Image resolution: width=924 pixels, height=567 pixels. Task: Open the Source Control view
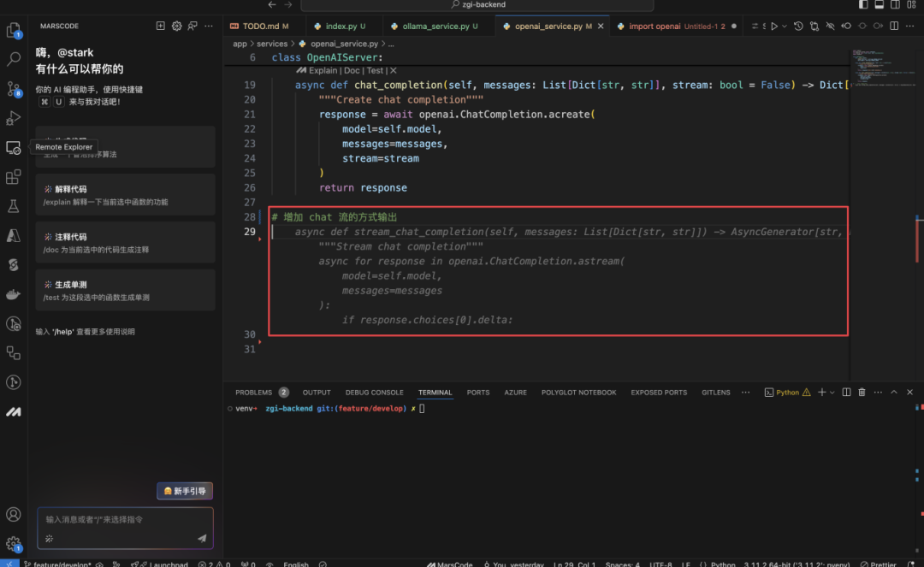14,89
